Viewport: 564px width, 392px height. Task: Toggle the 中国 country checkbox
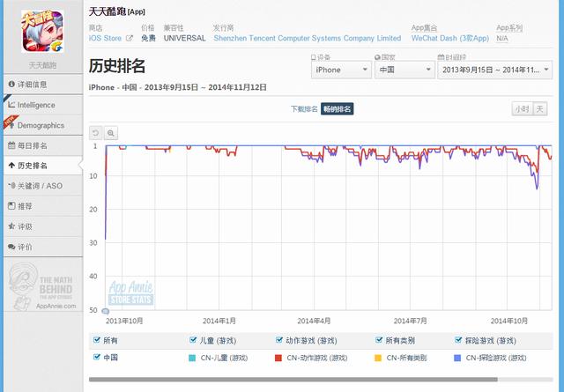97,358
